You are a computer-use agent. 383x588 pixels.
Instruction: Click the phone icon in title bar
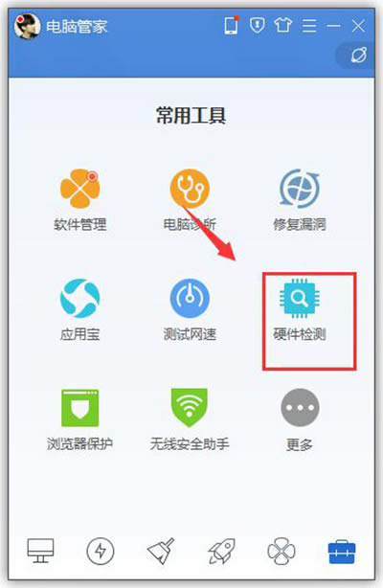pyautogui.click(x=232, y=26)
